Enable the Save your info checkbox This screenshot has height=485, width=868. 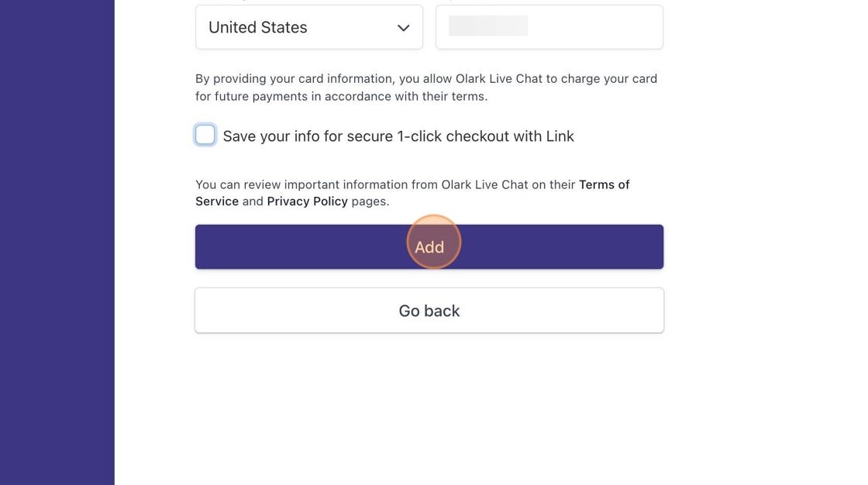(x=205, y=135)
